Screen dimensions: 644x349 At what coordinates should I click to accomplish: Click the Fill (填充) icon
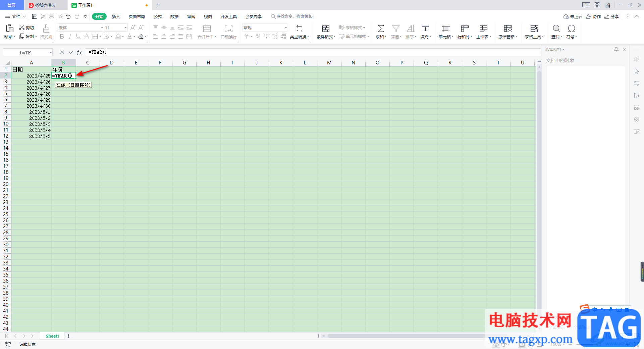[425, 29]
